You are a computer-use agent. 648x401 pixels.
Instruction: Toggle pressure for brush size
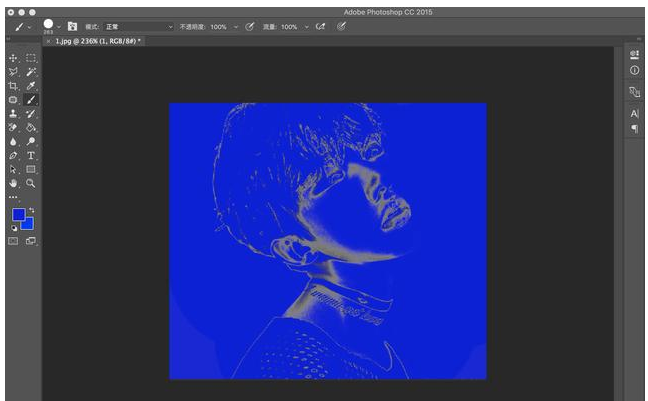click(341, 27)
